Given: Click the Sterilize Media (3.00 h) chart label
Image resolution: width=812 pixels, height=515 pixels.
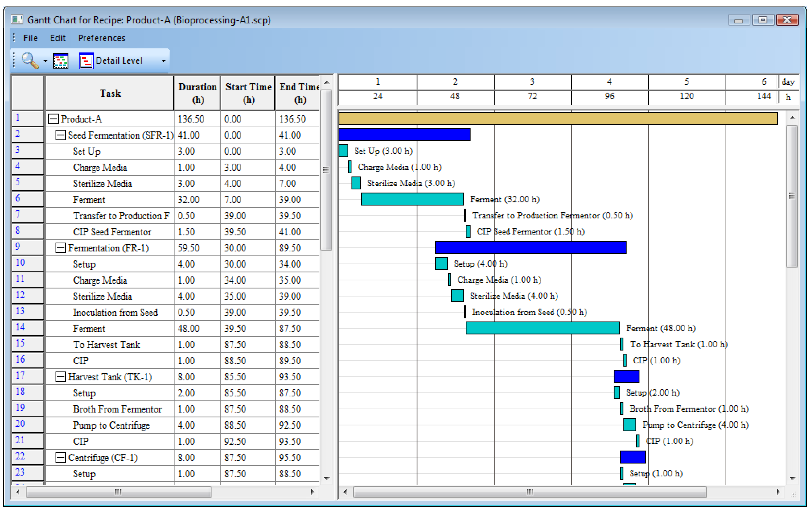Looking at the screenshot, I should click(x=411, y=183).
